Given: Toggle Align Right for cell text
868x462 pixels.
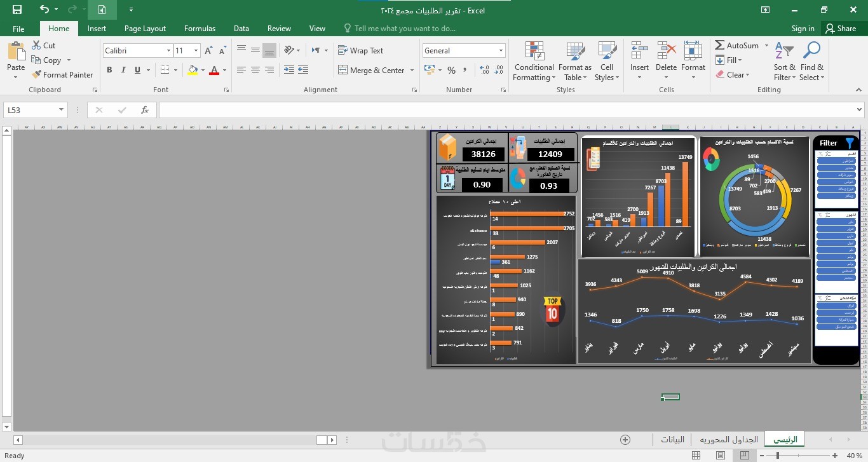Looking at the screenshot, I should click(269, 70).
